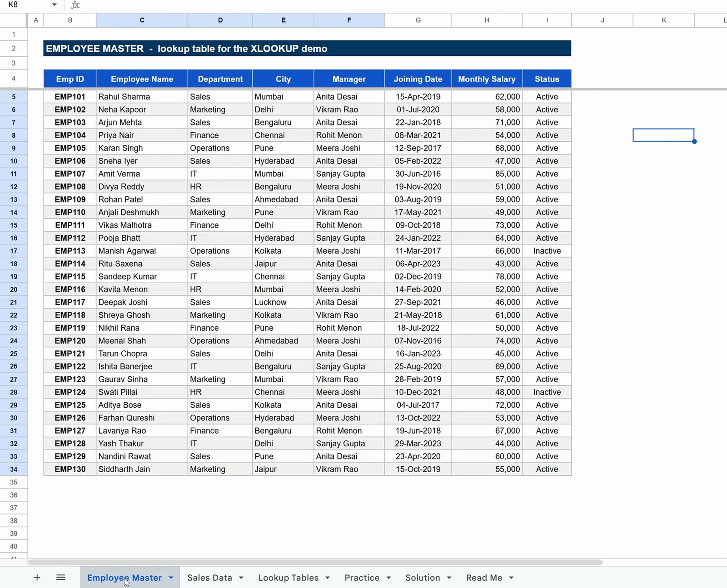Select joining date 29-Mar-2023

(418, 443)
